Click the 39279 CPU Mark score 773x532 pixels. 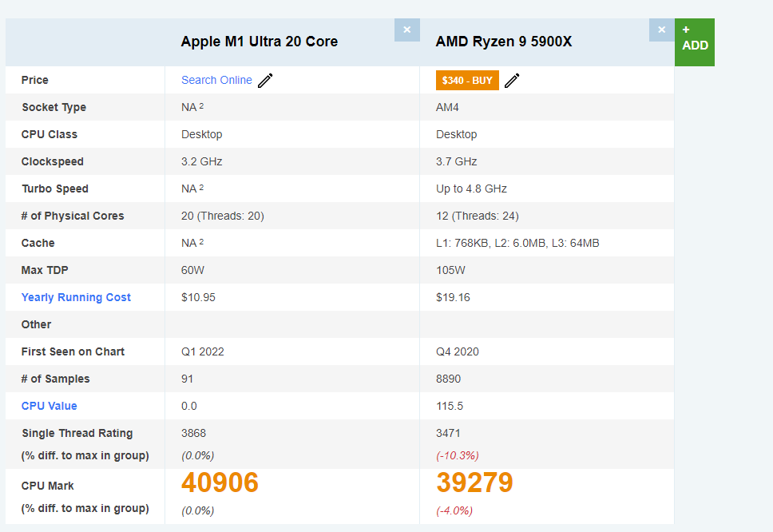[474, 483]
